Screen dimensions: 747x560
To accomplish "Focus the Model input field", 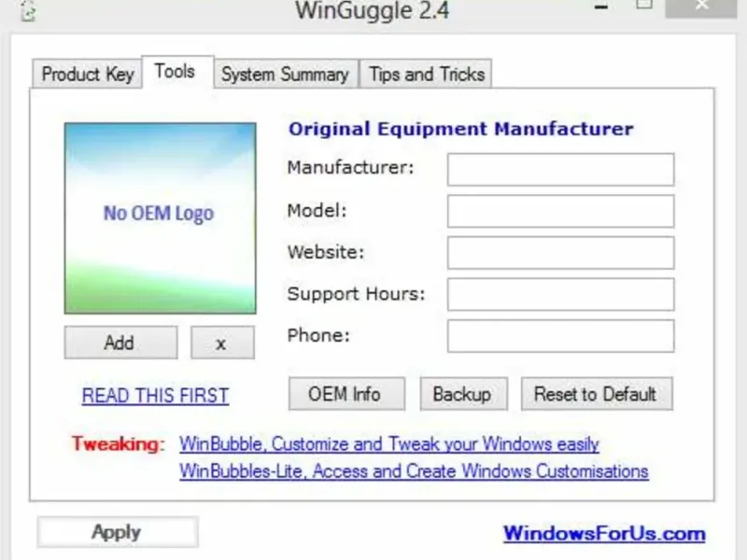I will coord(561,211).
